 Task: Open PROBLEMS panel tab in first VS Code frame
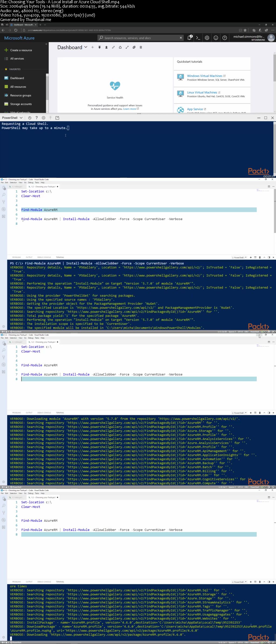(16, 257)
